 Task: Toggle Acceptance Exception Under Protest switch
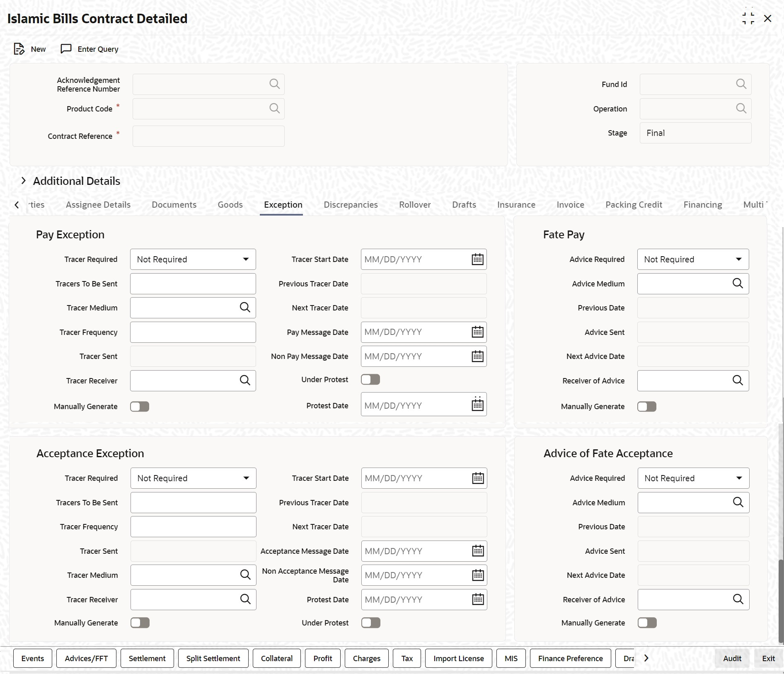point(371,623)
